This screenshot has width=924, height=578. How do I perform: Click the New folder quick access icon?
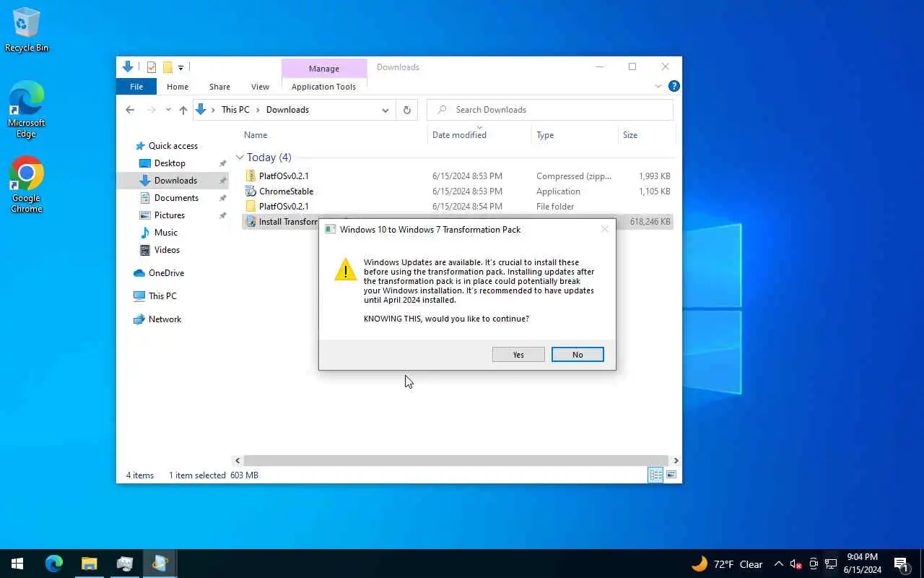tap(167, 67)
